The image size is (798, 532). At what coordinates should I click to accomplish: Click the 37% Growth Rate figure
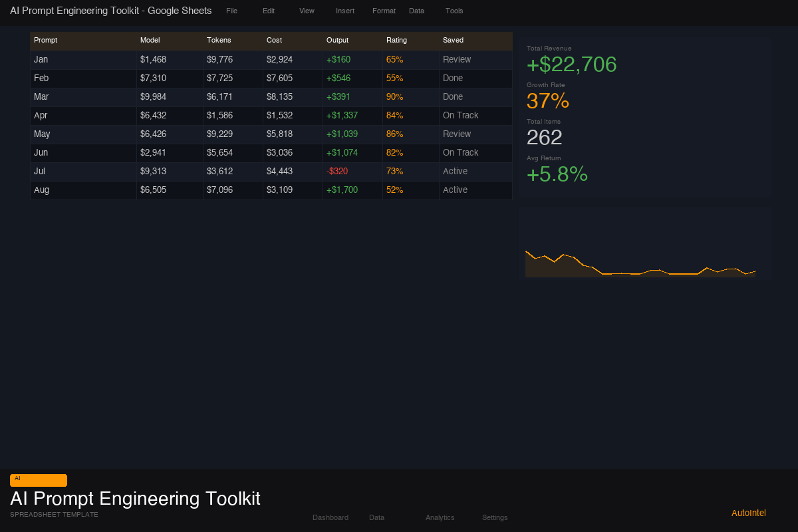pyautogui.click(x=548, y=101)
